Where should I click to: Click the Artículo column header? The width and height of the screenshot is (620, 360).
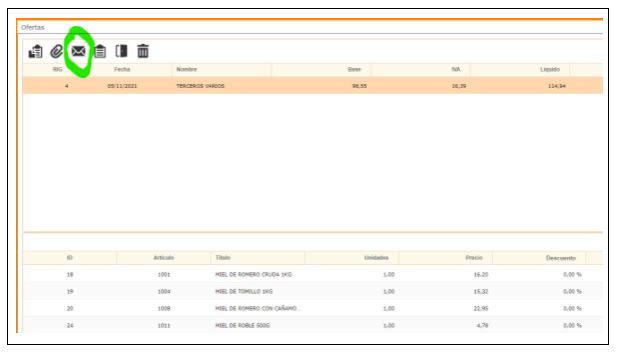(x=164, y=258)
